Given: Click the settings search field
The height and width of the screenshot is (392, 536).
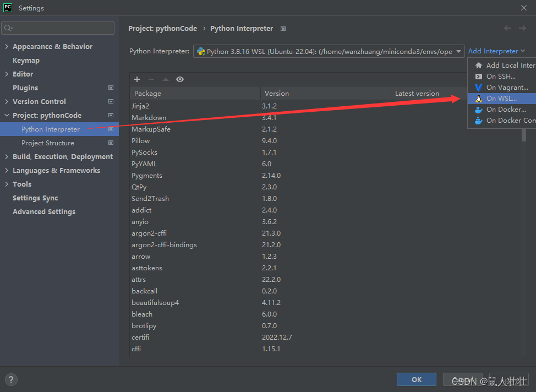Looking at the screenshot, I should [58, 28].
